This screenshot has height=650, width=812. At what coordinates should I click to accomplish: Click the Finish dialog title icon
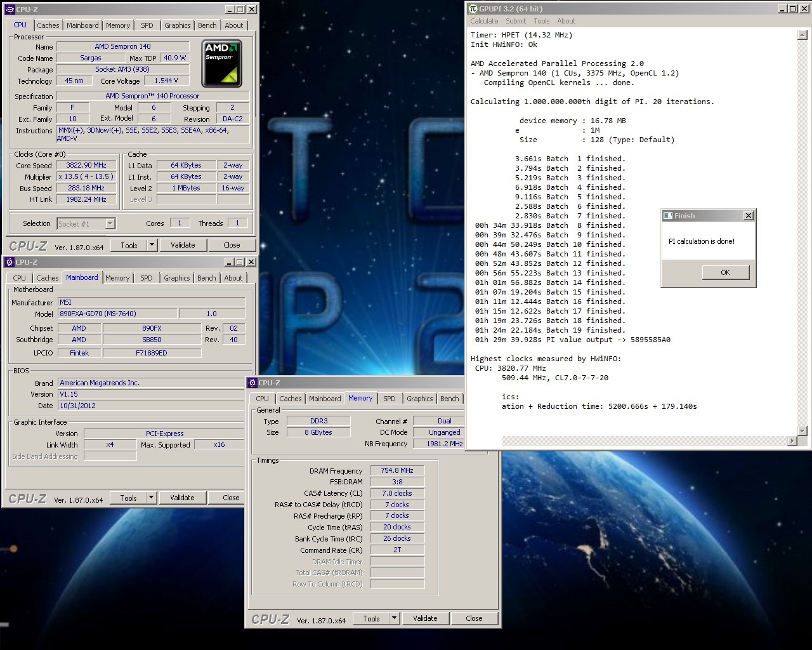668,216
